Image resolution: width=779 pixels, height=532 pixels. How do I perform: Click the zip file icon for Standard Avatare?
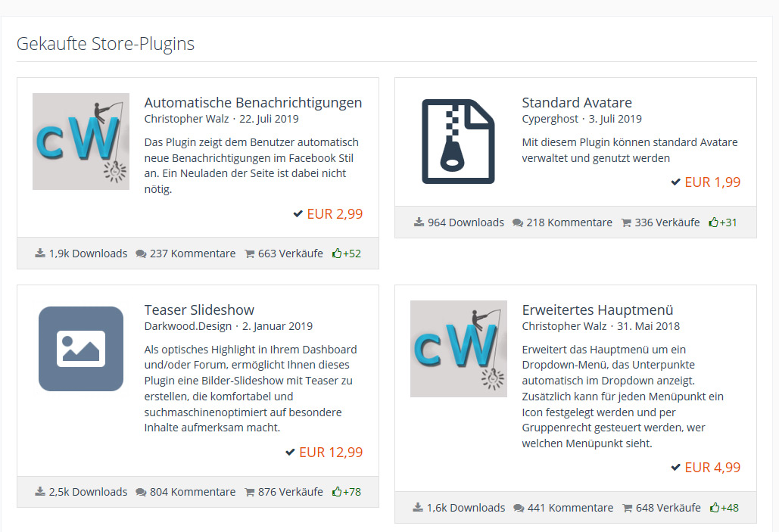[458, 142]
